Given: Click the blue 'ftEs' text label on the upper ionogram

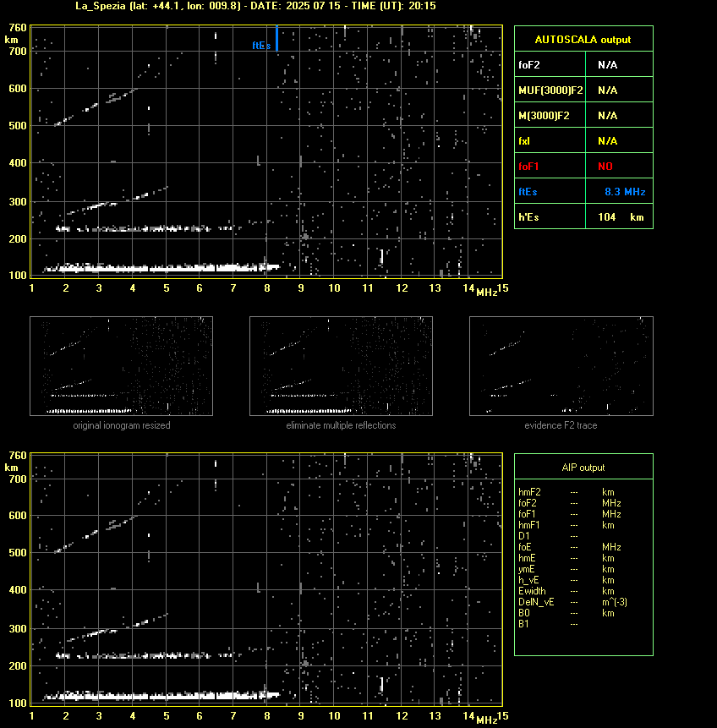Looking at the screenshot, I should pyautogui.click(x=261, y=45).
